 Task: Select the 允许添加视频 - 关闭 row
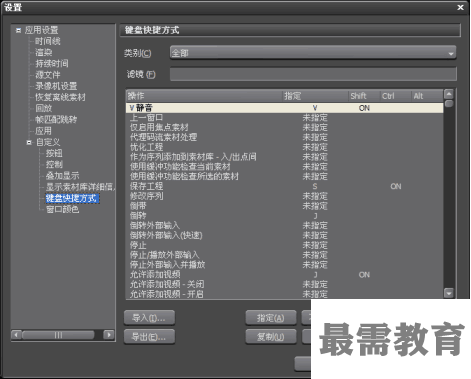point(285,285)
